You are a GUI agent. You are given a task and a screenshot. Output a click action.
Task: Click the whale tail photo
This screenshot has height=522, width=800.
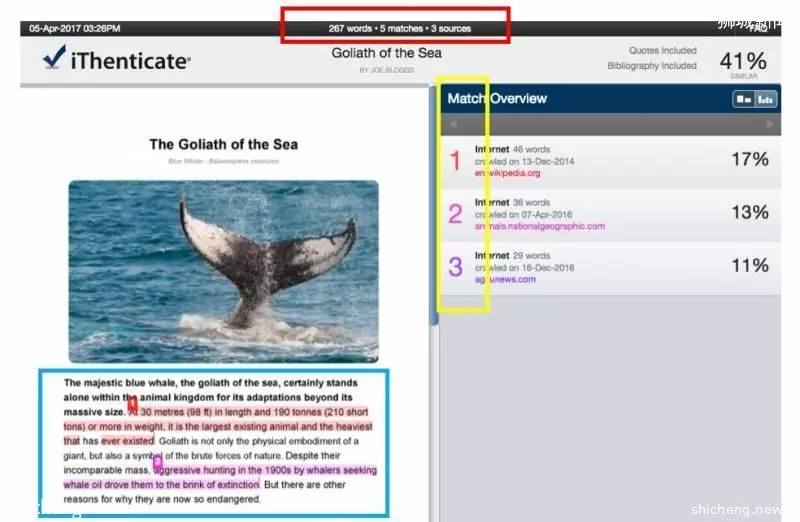click(x=223, y=271)
